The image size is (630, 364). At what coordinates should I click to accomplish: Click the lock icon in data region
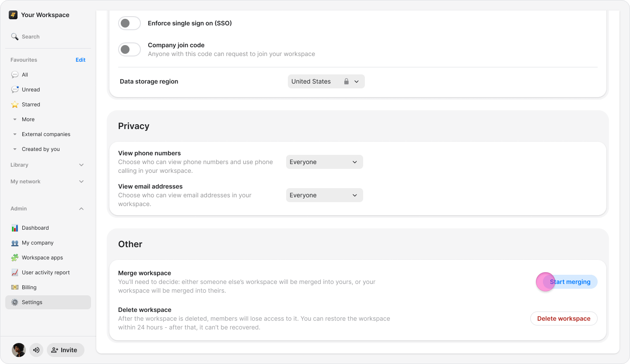pos(346,81)
